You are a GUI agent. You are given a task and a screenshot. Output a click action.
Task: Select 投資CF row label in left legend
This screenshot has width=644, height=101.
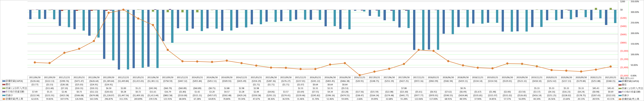tap(9, 95)
